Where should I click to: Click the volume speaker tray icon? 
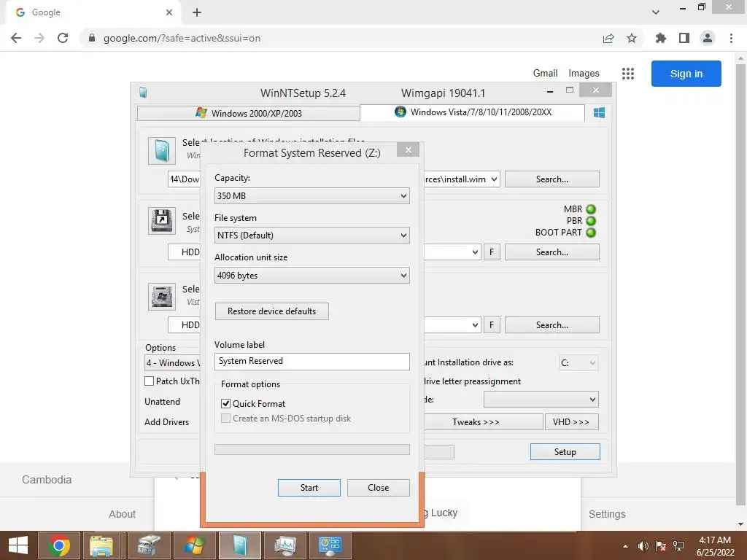click(x=643, y=546)
